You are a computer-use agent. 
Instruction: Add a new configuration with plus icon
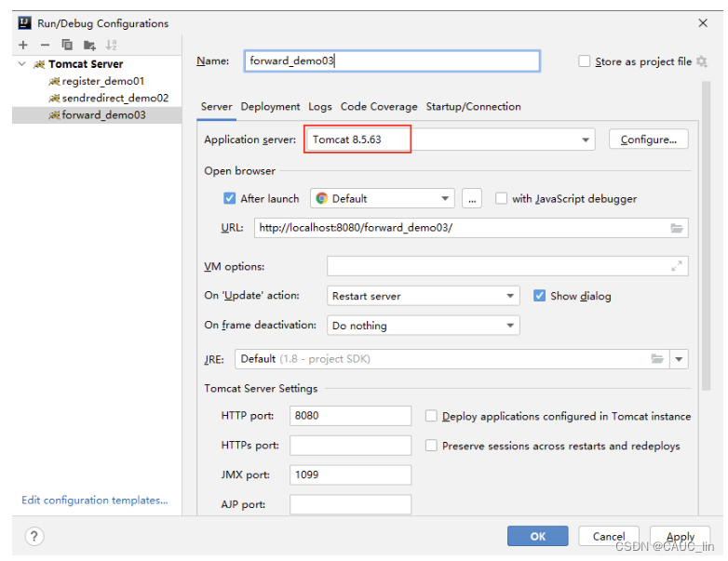click(23, 45)
